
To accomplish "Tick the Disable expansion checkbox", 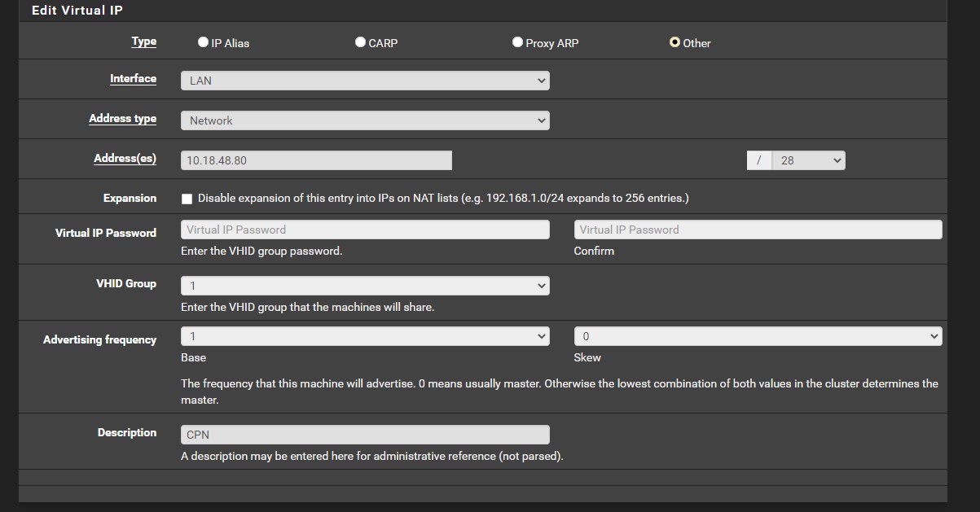I will pos(187,199).
